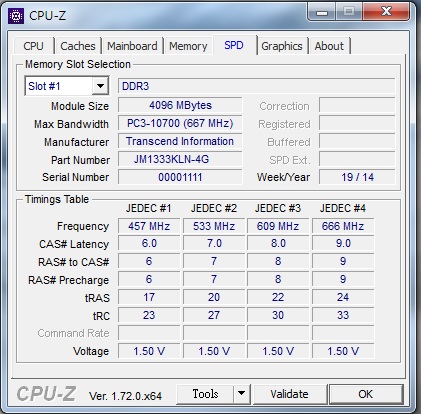Click tRC value 27 under JEDEC #2

214,315
